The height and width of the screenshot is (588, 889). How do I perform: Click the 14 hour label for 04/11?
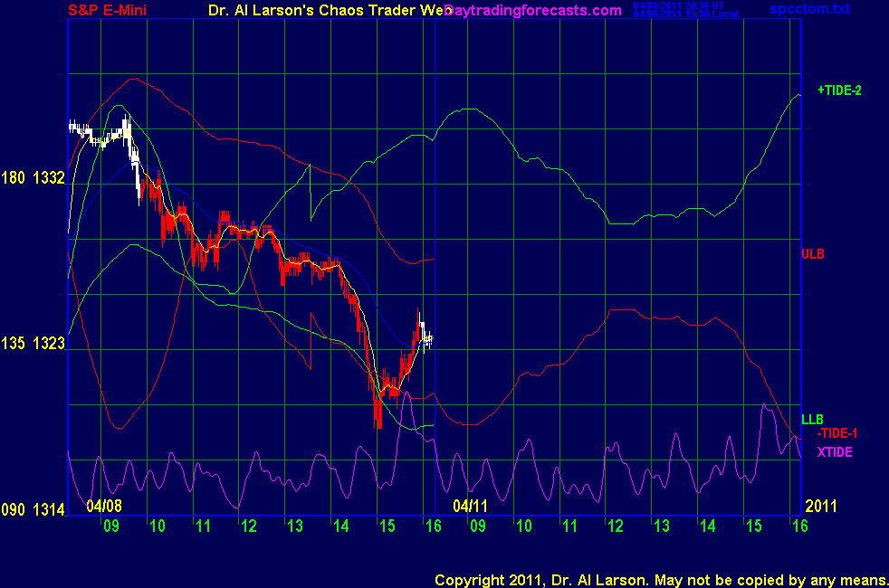[x=708, y=526]
